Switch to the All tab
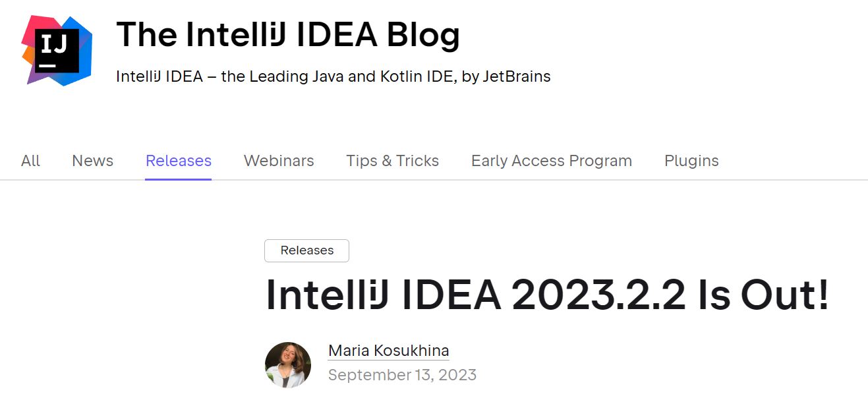The height and width of the screenshot is (404, 868). [x=30, y=161]
